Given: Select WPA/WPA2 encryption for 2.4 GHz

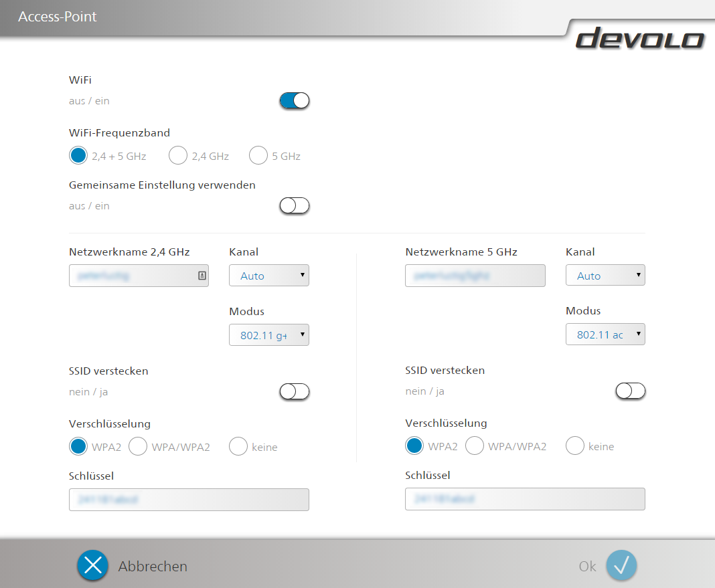Looking at the screenshot, I should [x=138, y=447].
